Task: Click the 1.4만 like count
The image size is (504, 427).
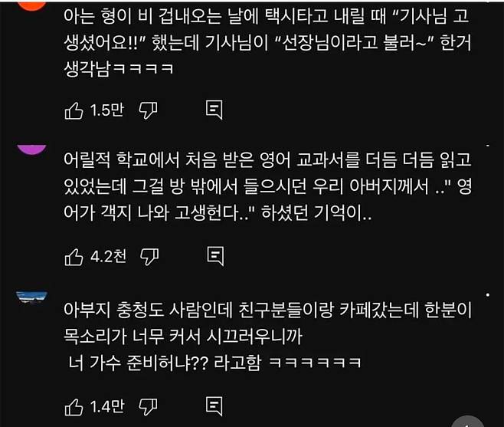Action: (107, 407)
